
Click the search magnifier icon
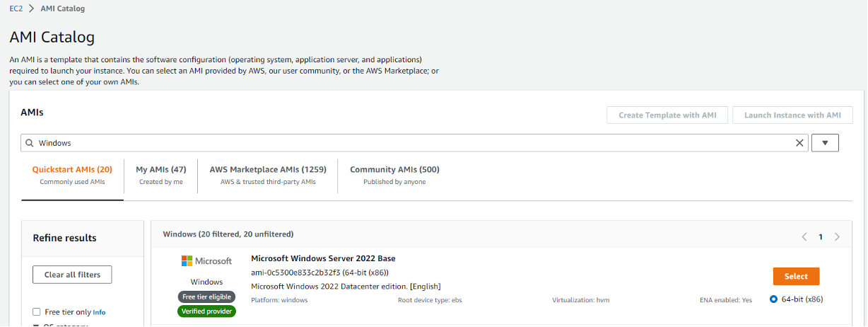30,143
